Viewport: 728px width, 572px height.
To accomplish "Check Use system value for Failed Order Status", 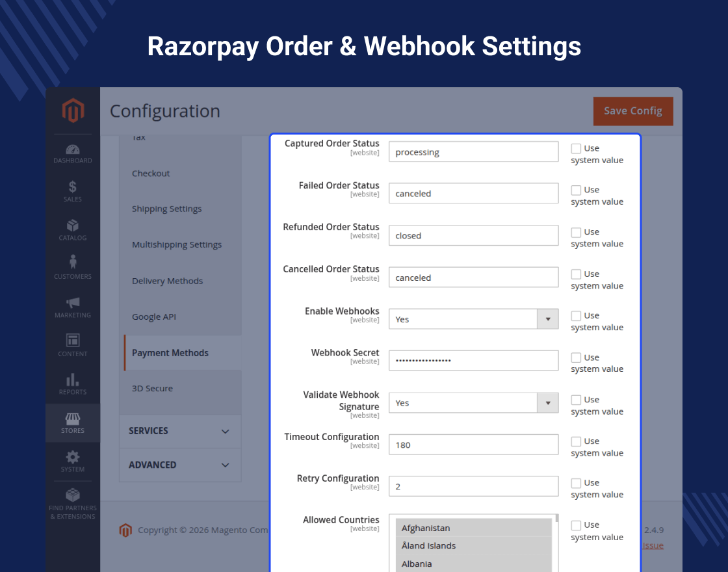I will point(576,190).
